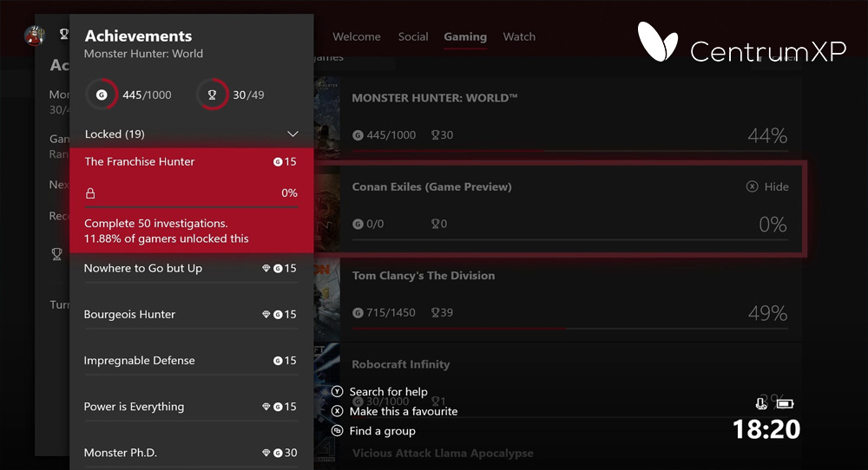Click the 11.88% of gamers unlocked this text

coord(166,238)
